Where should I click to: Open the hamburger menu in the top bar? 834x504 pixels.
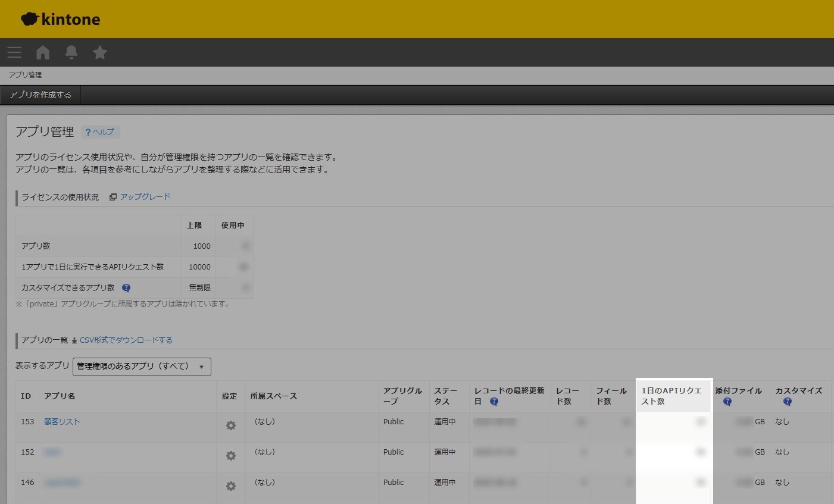[14, 52]
